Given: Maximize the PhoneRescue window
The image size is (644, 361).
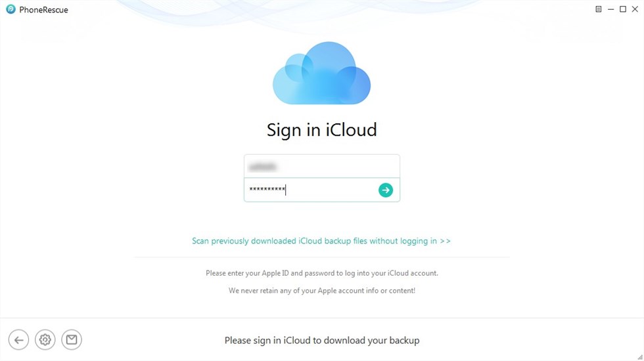Looking at the screenshot, I should pos(623,9).
